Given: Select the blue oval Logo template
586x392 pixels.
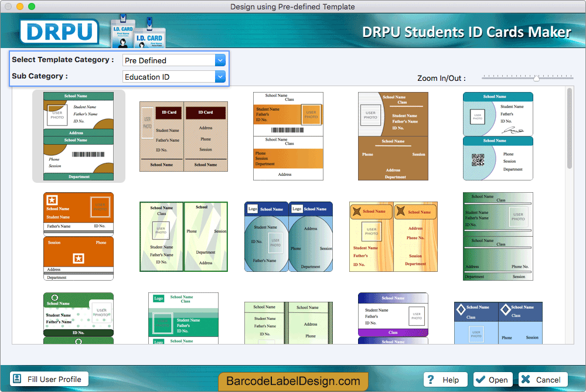Looking at the screenshot, I should (288, 237).
